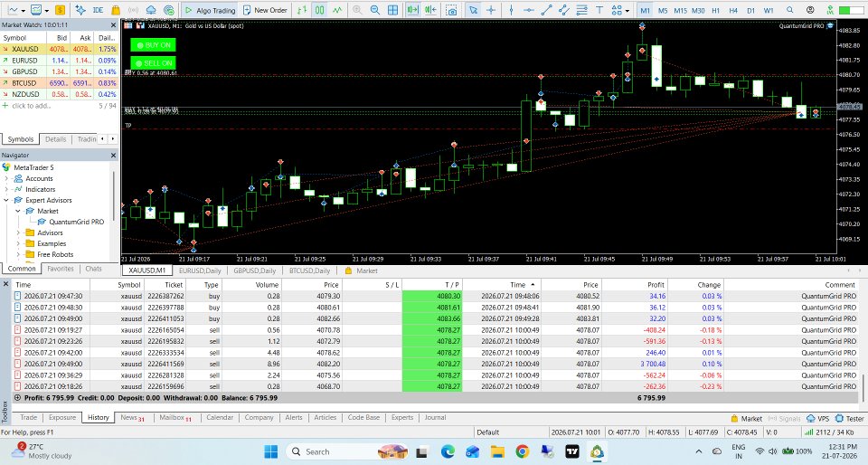Image resolution: width=868 pixels, height=465 pixels.
Task: Open Google Chrome from the taskbar
Action: coord(522,451)
